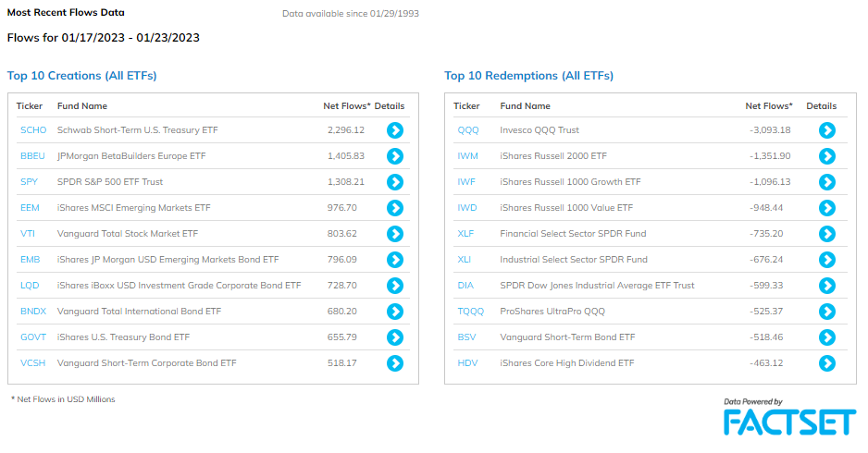Viewport: 868px width, 453px height.
Task: Open details arrow for VCSH row
Action: click(x=395, y=363)
